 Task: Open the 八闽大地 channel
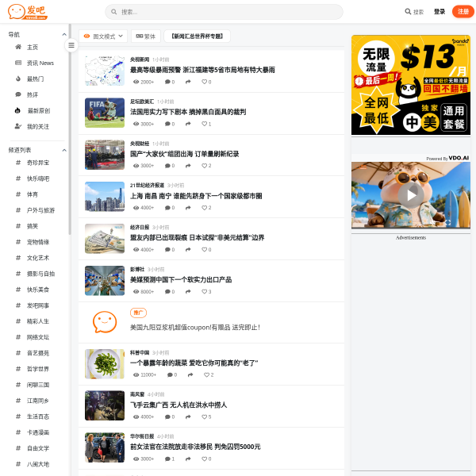coord(38,464)
